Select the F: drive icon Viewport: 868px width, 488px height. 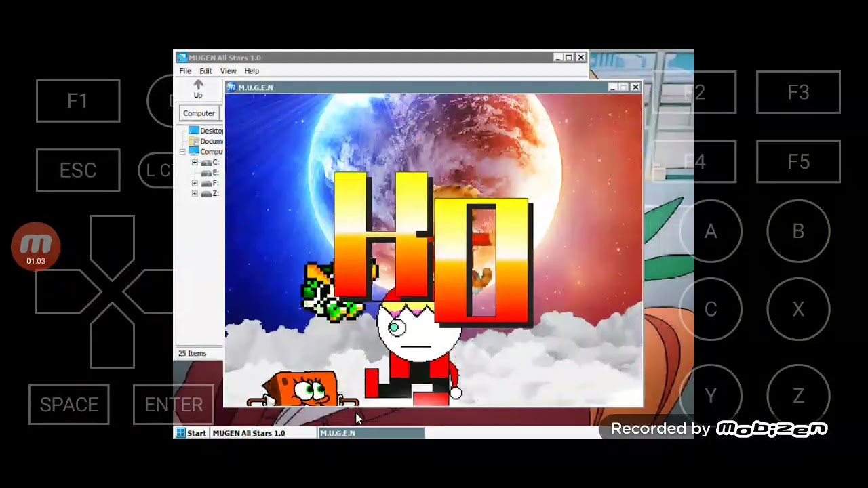(x=206, y=184)
